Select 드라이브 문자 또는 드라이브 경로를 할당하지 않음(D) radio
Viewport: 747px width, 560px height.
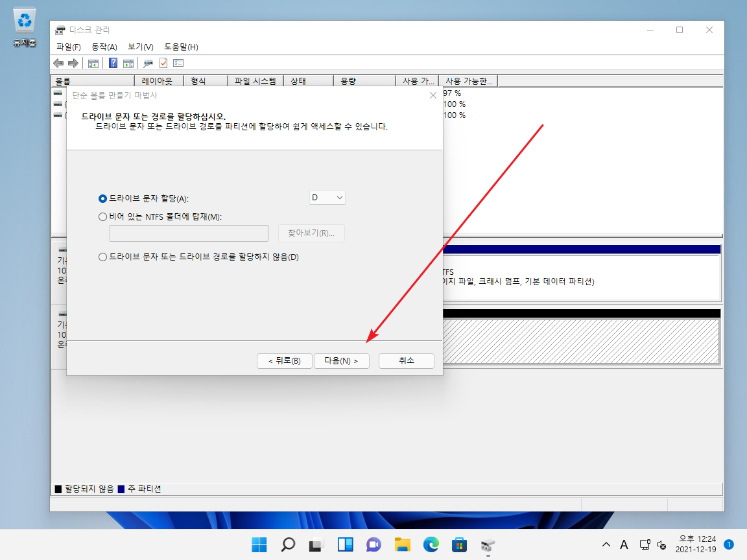click(102, 257)
